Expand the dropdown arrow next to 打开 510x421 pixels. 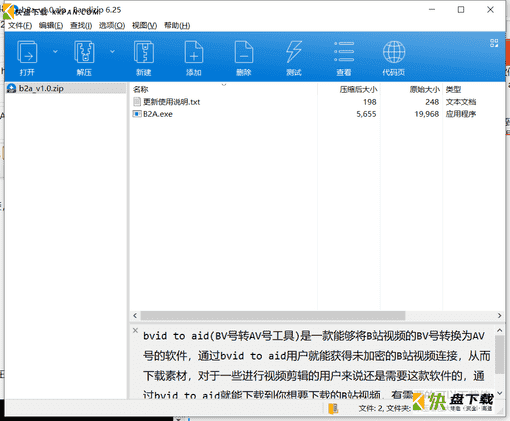coord(55,52)
